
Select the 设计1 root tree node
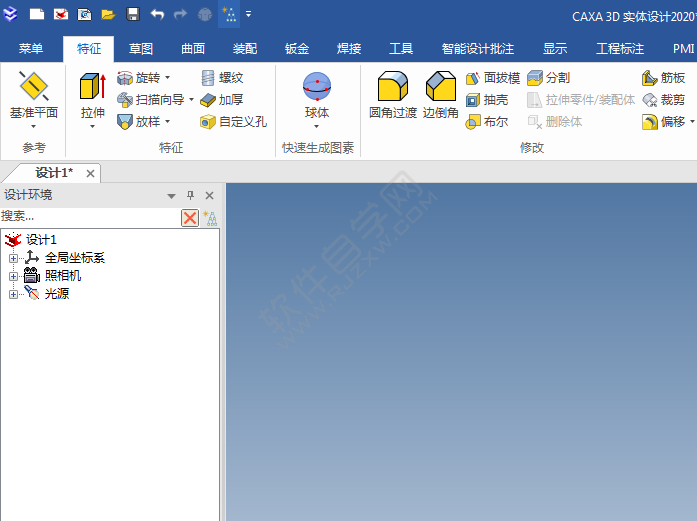(41, 240)
